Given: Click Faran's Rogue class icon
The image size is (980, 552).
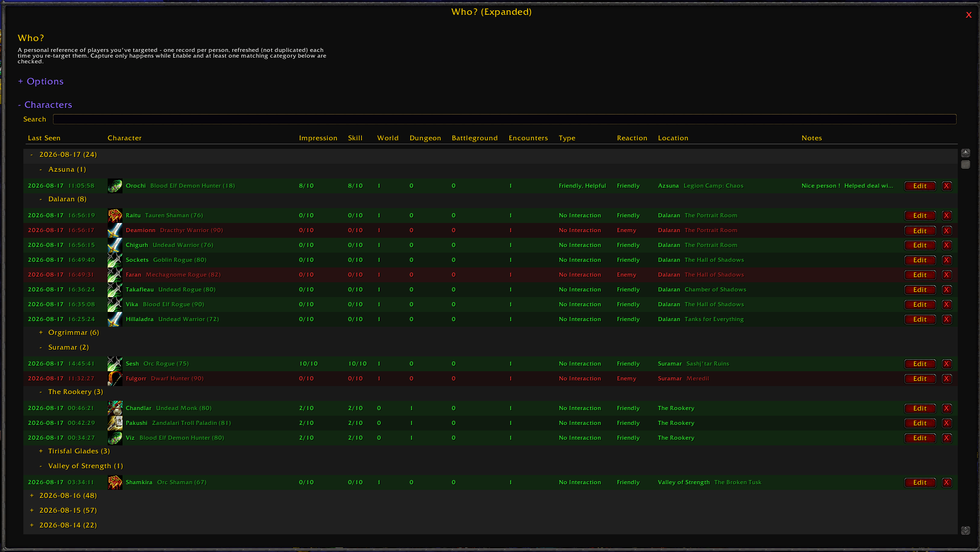Looking at the screenshot, I should click(115, 275).
